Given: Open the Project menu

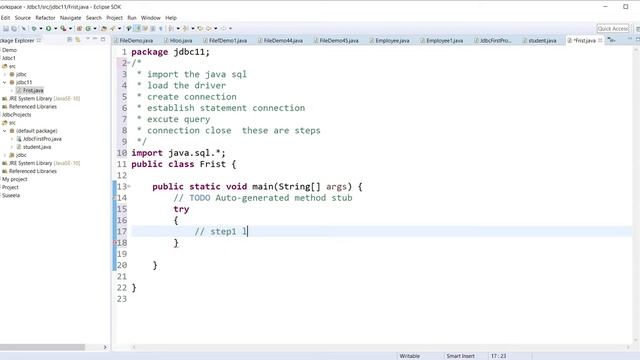Looking at the screenshot, I should (x=114, y=18).
